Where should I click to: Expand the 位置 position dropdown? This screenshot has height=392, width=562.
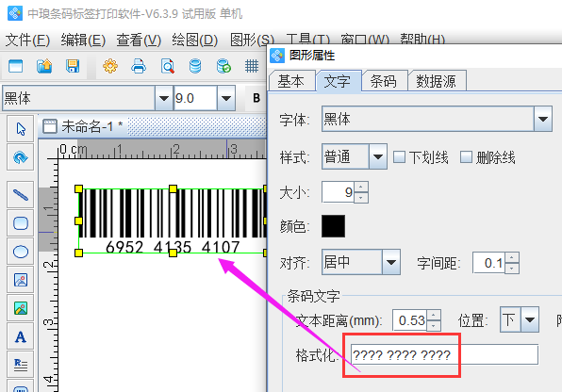pos(530,319)
